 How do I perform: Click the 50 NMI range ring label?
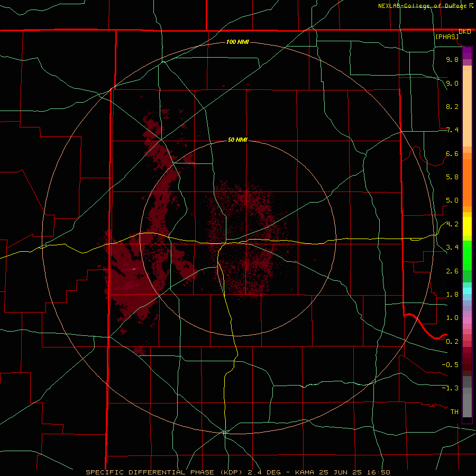[237, 140]
